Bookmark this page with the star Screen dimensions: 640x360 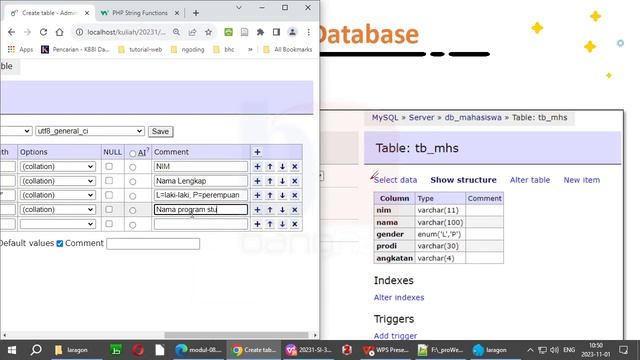pos(209,32)
